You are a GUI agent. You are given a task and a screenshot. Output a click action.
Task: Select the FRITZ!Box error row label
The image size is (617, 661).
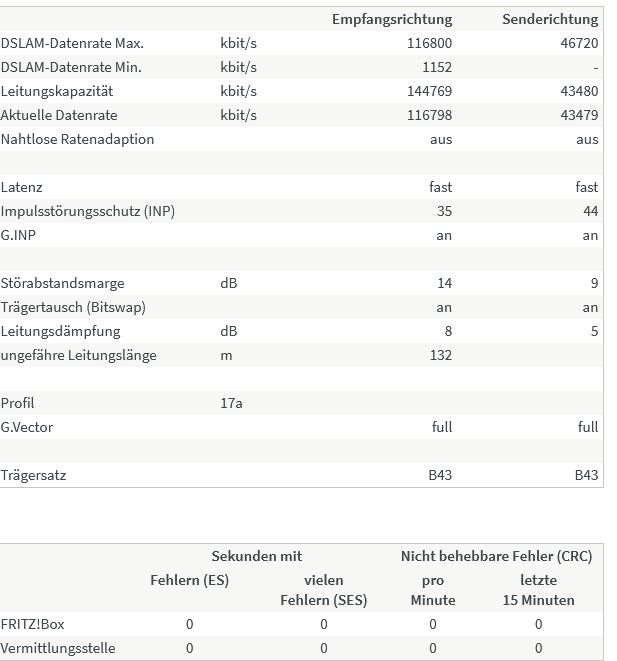coord(32,624)
